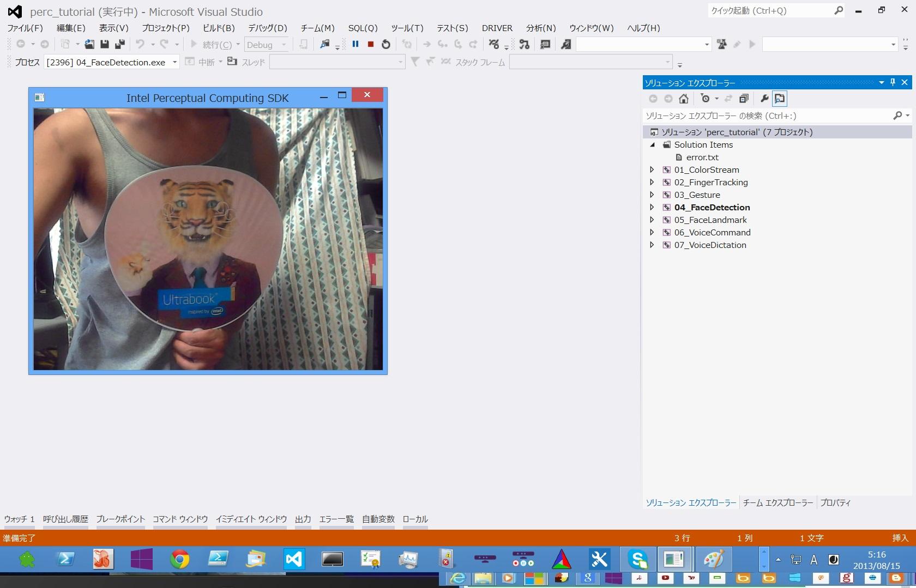This screenshot has width=916, height=588.
Task: Click the Home icon in Solution Explorer
Action: coord(684,99)
